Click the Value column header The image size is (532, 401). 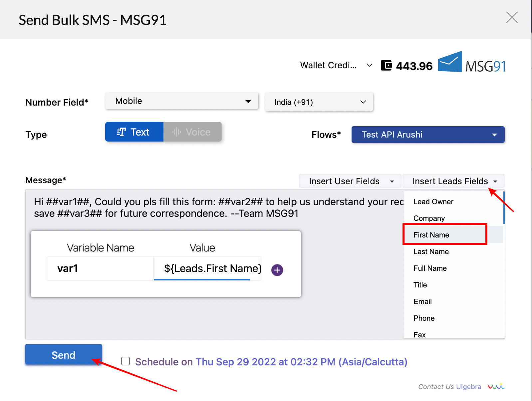[202, 248]
